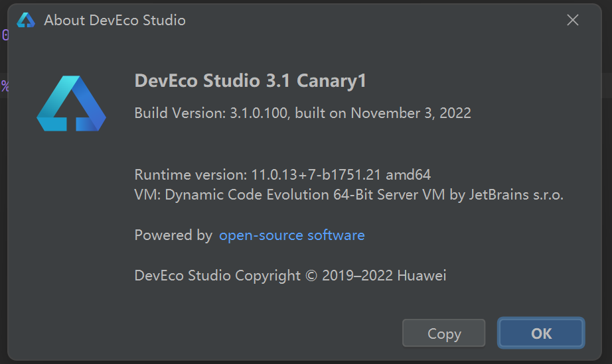Click the 'Powered by' label
The image size is (612, 364).
pyautogui.click(x=173, y=235)
